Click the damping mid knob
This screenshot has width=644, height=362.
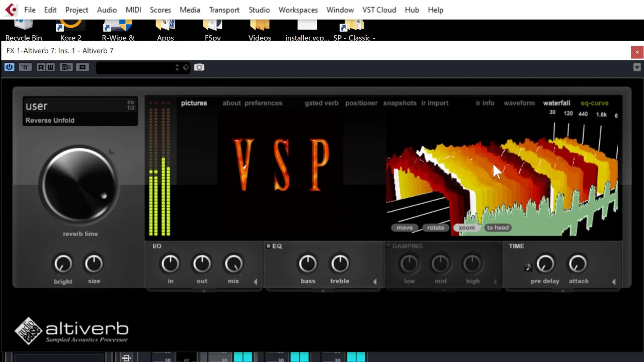click(440, 264)
